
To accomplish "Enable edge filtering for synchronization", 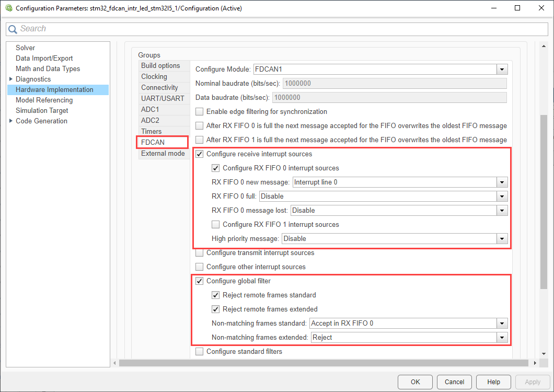I will tap(199, 112).
